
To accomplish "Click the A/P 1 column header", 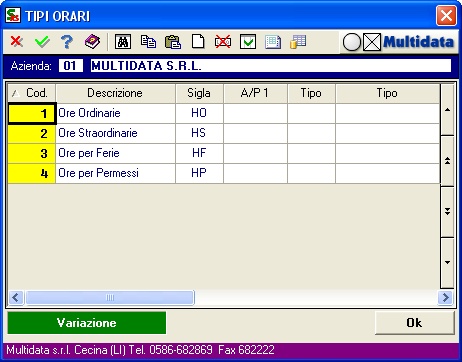I will coord(255,93).
